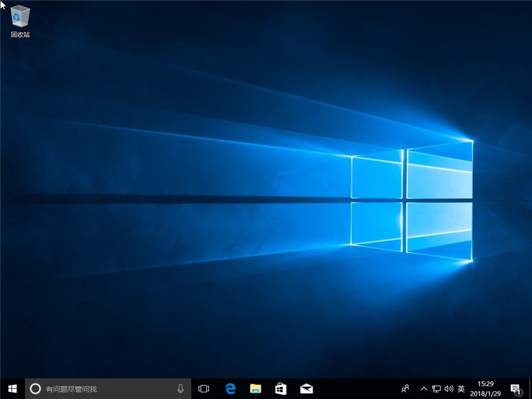
Task: Click the date 2018/1/29 in the taskbar
Action: coord(484,392)
